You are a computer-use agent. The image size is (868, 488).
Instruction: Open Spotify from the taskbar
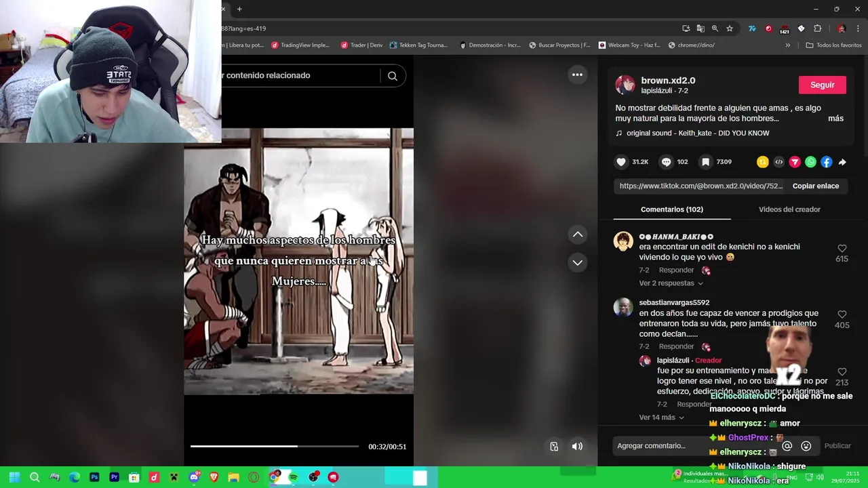click(x=293, y=477)
